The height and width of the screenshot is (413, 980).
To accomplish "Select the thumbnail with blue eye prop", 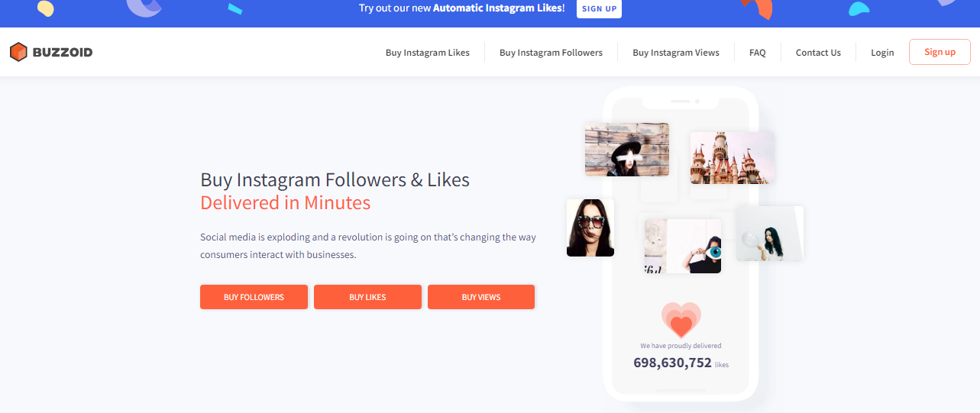I will pyautogui.click(x=683, y=246).
